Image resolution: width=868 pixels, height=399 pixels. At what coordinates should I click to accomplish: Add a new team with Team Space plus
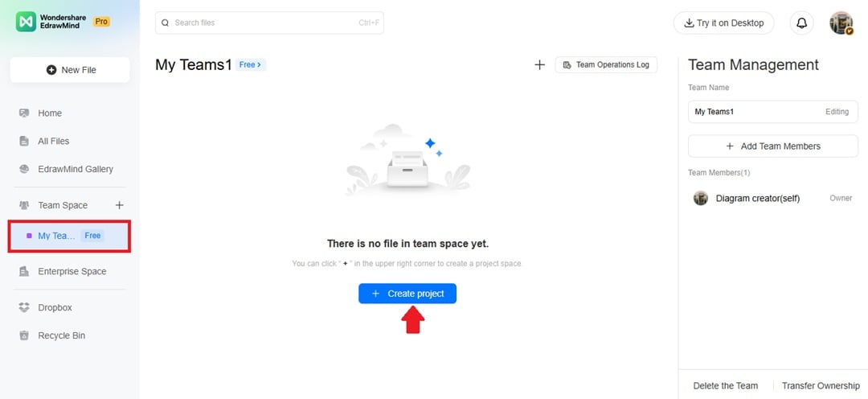pos(119,205)
